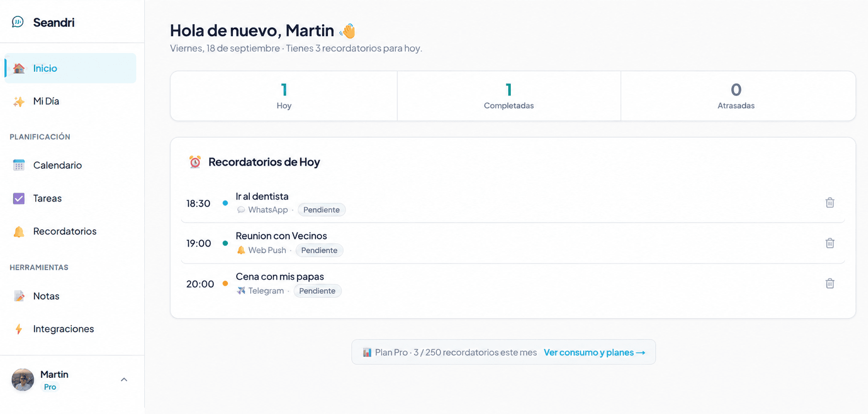Click the Pro plan badge under Martin
This screenshot has height=414, width=868.
pyautogui.click(x=50, y=387)
